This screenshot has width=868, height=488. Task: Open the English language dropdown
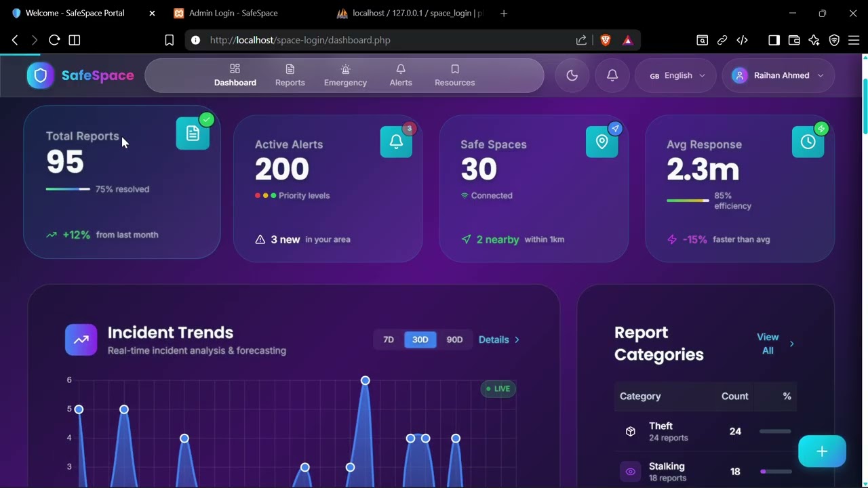tap(677, 75)
